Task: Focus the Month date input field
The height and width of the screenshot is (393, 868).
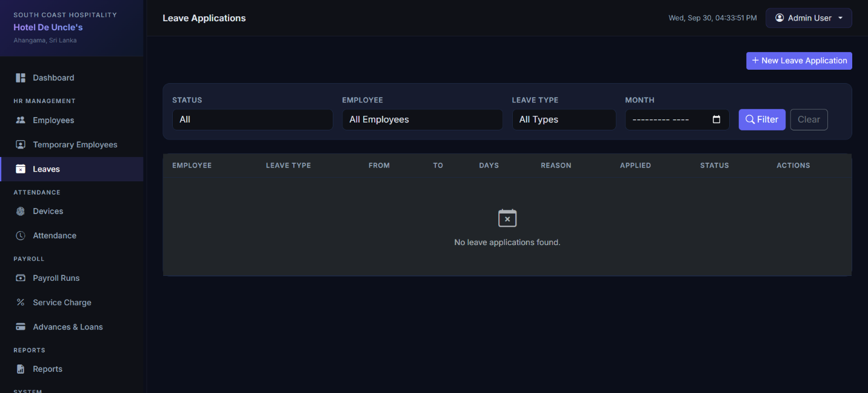Action: pos(677,119)
